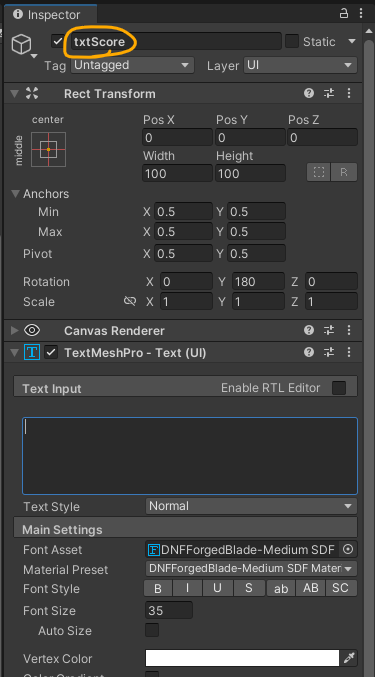Open Canvas Renderer help reference
Viewport: 375px width, 677px height.
[x=309, y=331]
